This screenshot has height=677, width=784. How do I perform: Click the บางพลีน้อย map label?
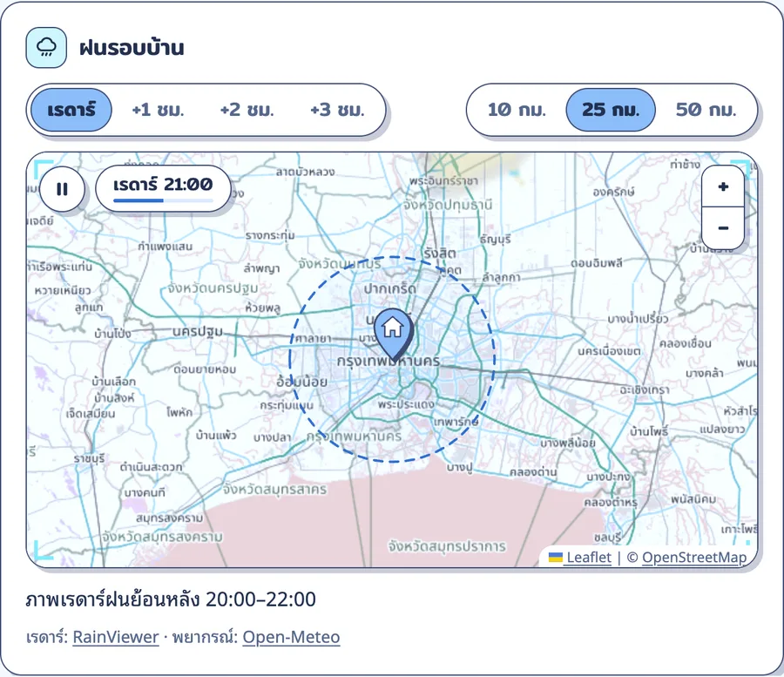pos(567,443)
